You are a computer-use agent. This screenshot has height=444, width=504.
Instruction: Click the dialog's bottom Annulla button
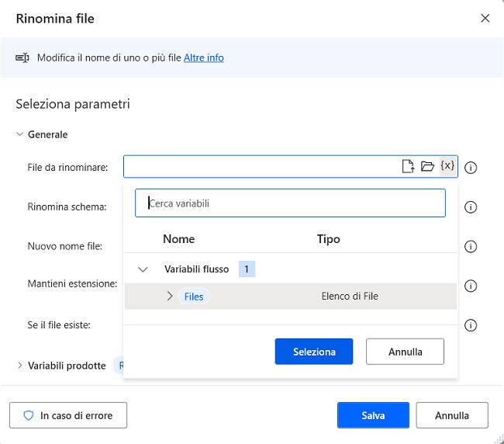(x=452, y=415)
